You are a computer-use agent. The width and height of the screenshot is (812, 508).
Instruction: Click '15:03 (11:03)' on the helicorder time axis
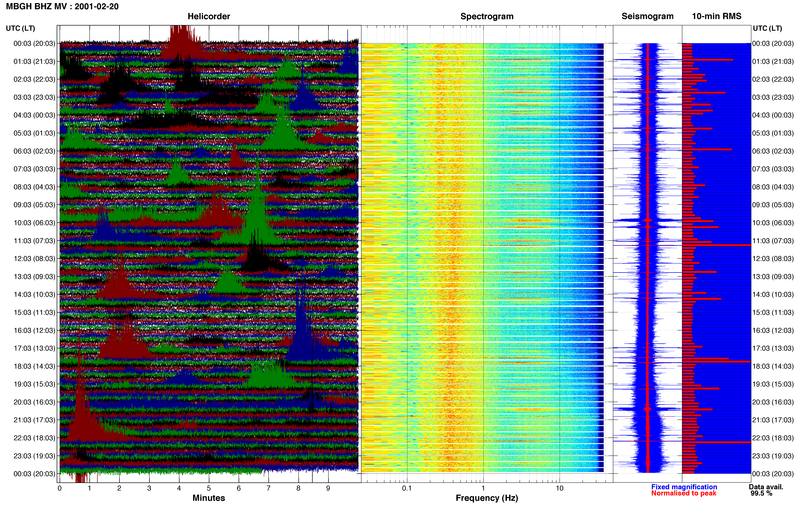(34, 312)
